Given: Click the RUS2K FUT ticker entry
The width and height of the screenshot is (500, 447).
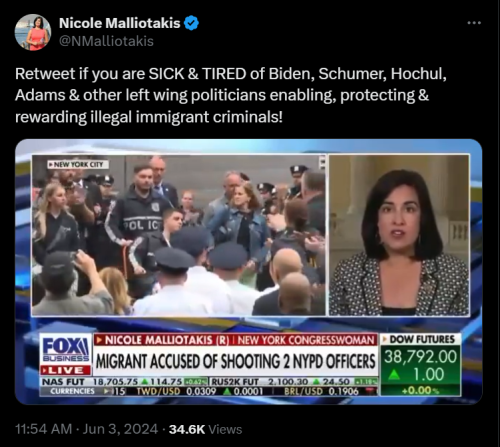Looking at the screenshot, I should [x=294, y=382].
